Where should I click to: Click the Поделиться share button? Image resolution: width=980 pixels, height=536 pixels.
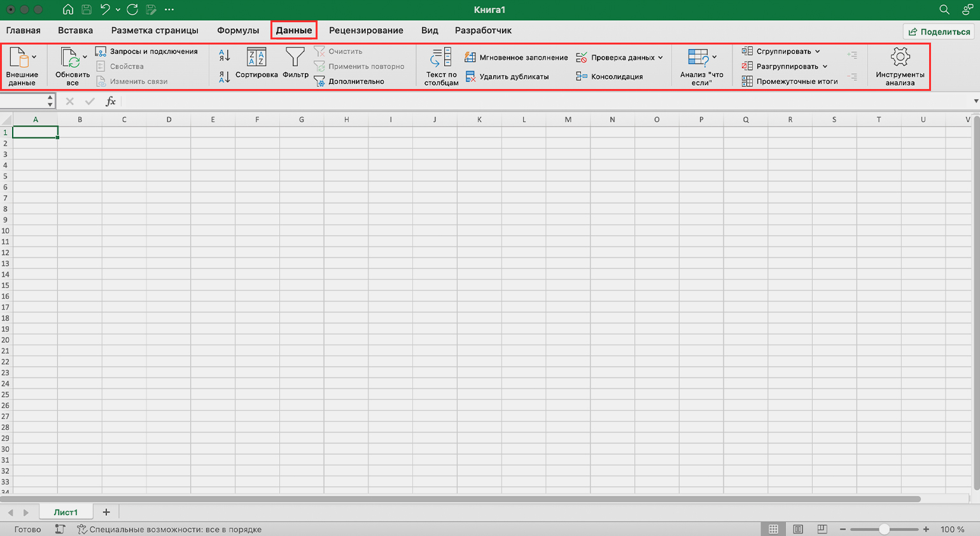pyautogui.click(x=939, y=32)
